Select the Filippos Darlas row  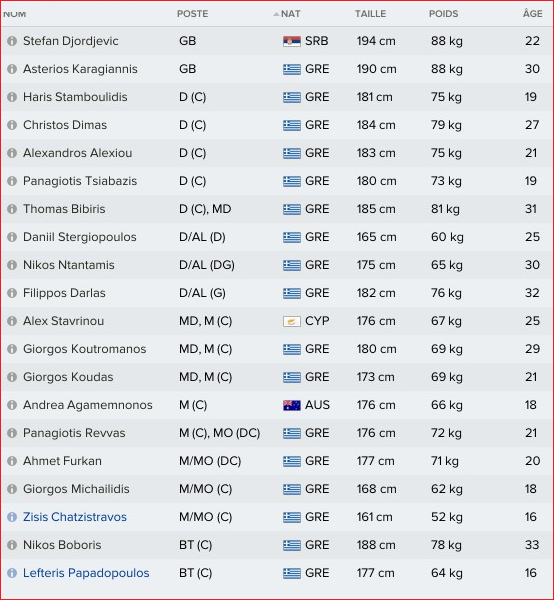pyautogui.click(x=277, y=293)
